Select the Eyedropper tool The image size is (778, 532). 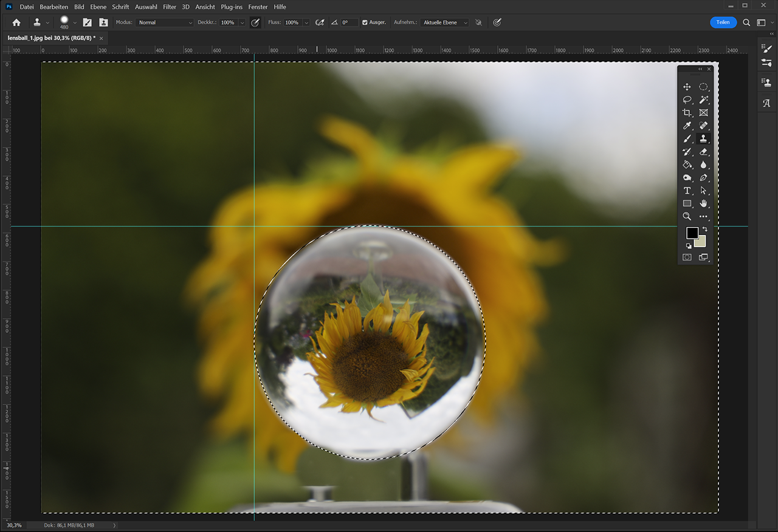(687, 126)
